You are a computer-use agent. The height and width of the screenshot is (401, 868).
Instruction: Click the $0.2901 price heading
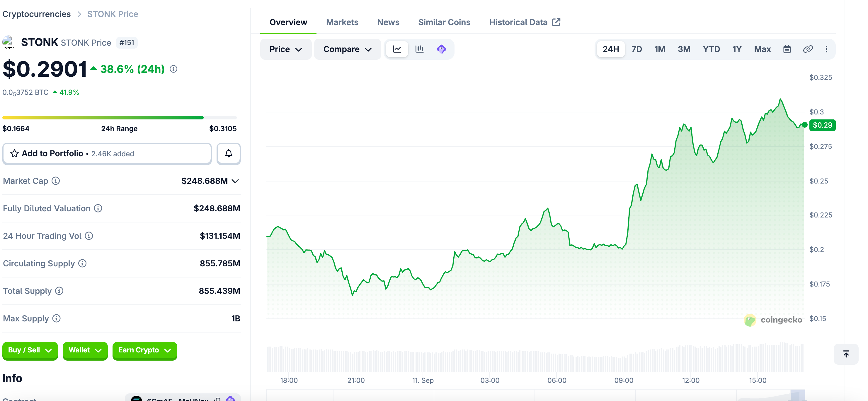pyautogui.click(x=45, y=69)
